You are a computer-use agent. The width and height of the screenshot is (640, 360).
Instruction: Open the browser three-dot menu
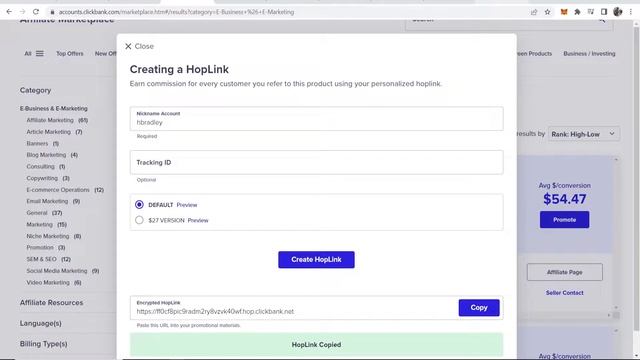click(631, 12)
